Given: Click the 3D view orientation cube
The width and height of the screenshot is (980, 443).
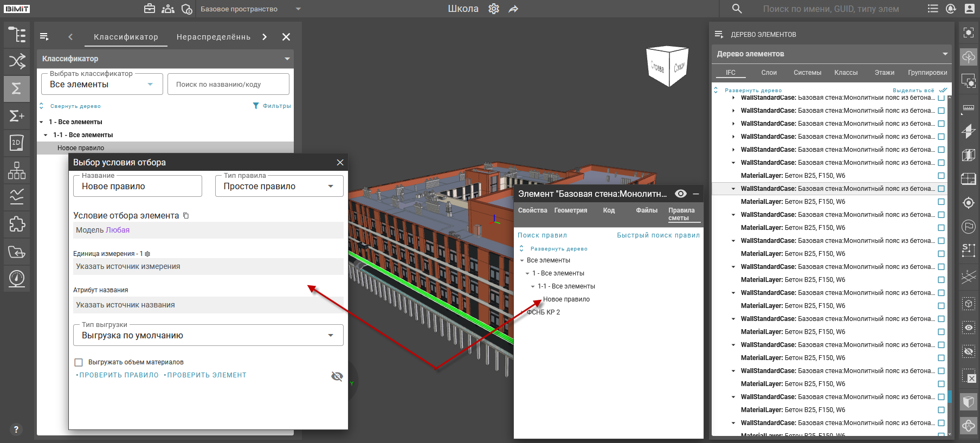Looking at the screenshot, I should (x=667, y=66).
